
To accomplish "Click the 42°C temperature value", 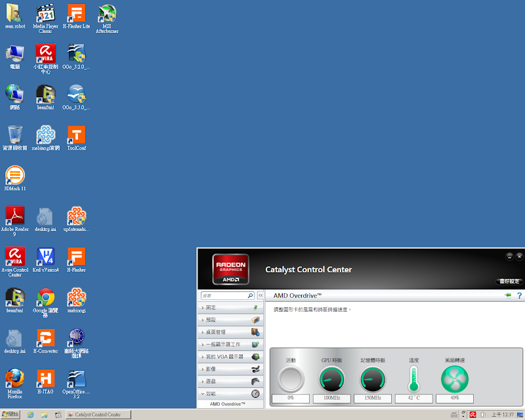I will pyautogui.click(x=414, y=398).
